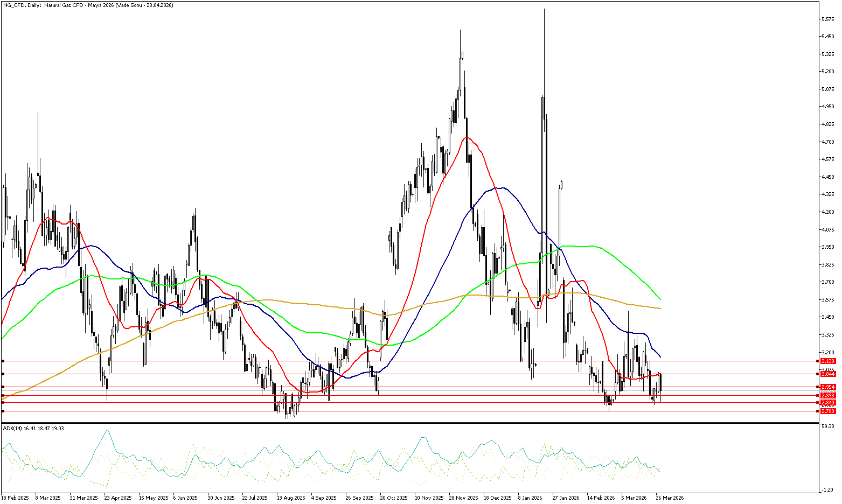This screenshot has width=842, height=504.
Task: Select the 2.780 price level label
Action: point(828,411)
